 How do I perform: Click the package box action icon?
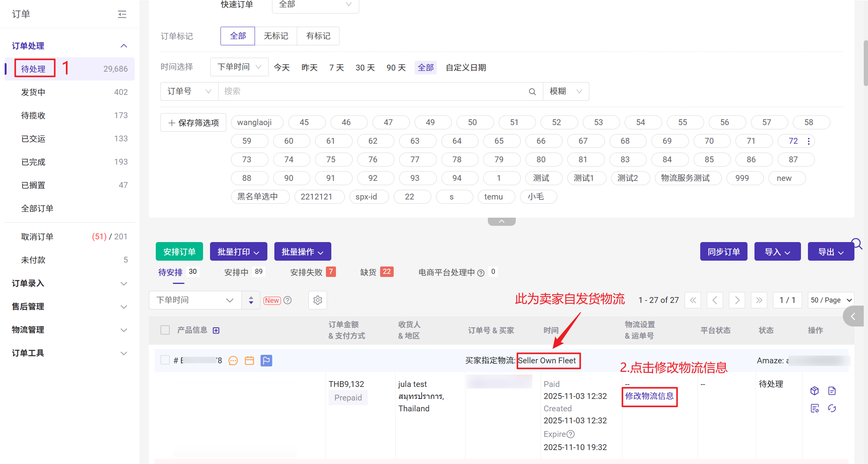point(815,391)
